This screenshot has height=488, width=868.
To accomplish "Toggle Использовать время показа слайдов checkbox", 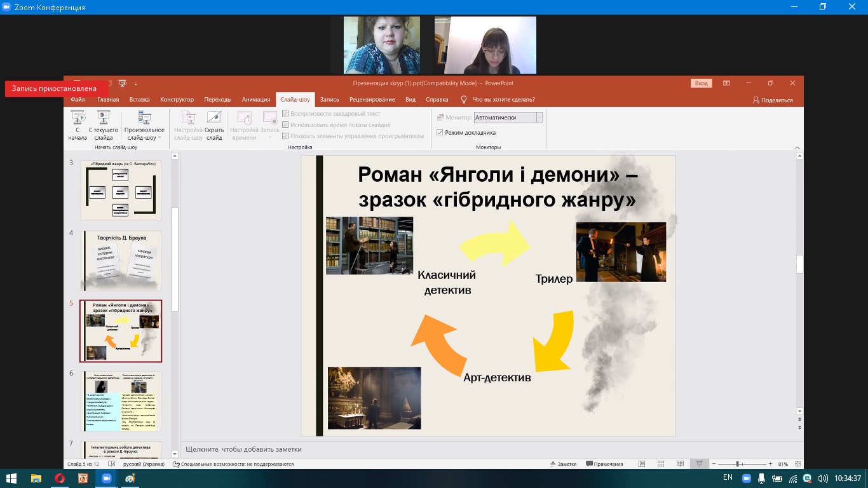I will 286,125.
